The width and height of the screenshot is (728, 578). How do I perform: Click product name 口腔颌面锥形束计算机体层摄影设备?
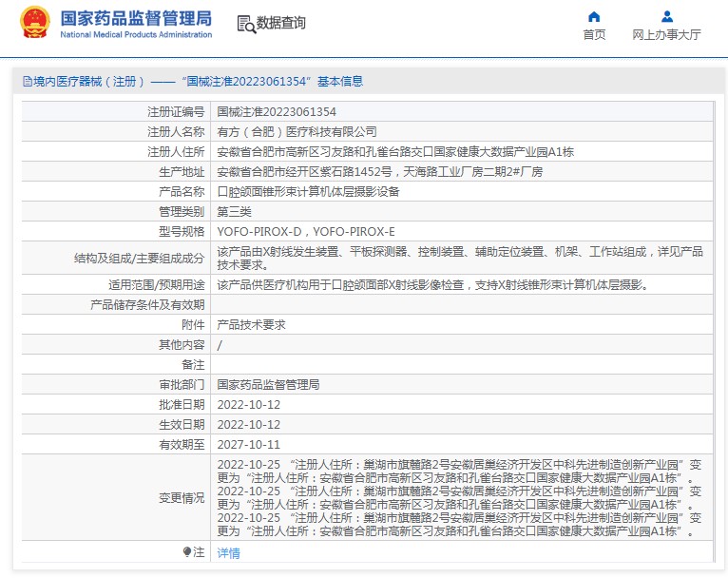(x=309, y=191)
